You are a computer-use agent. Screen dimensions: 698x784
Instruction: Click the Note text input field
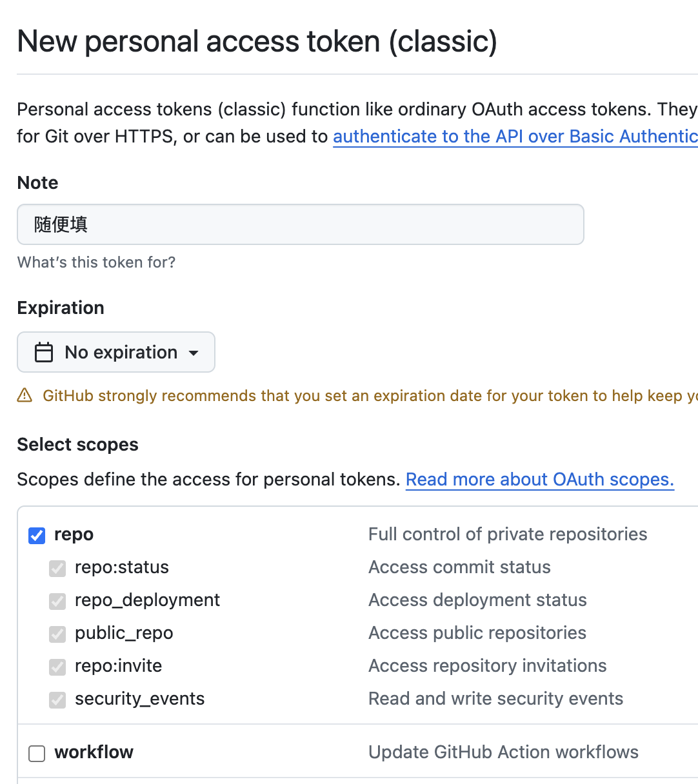300,224
